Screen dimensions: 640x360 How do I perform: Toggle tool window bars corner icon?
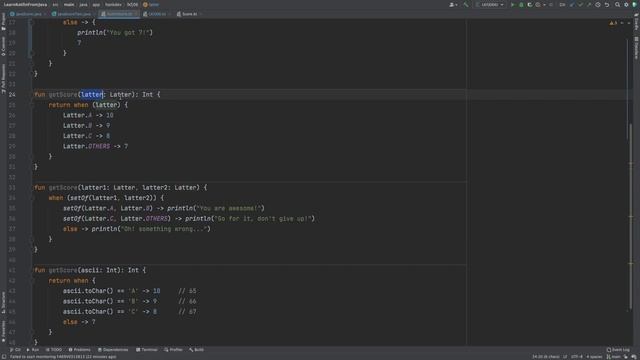pyautogui.click(x=4, y=357)
